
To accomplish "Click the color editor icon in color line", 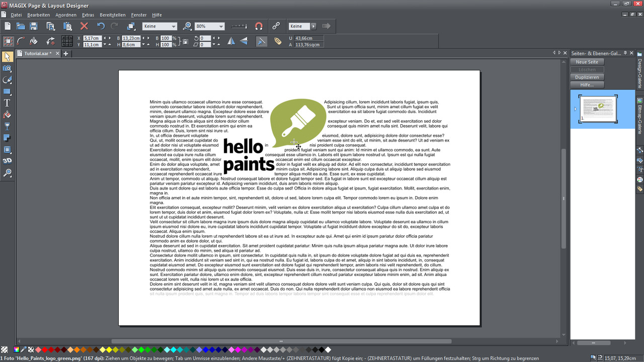I will pyautogui.click(x=17, y=349).
